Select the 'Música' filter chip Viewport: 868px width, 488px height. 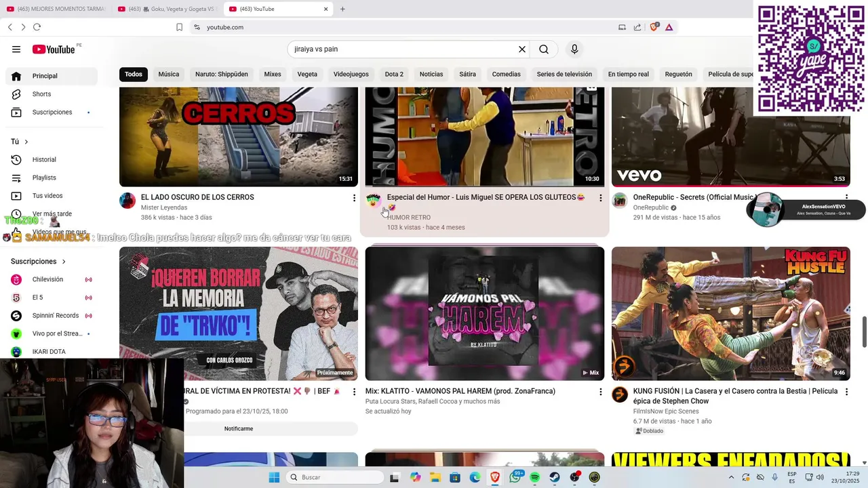pos(169,74)
